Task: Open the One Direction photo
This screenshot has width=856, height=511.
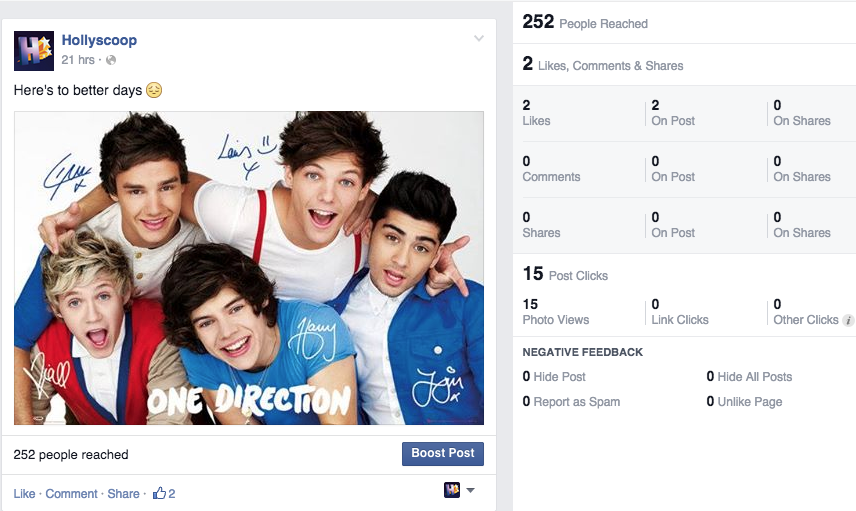Action: point(249,268)
